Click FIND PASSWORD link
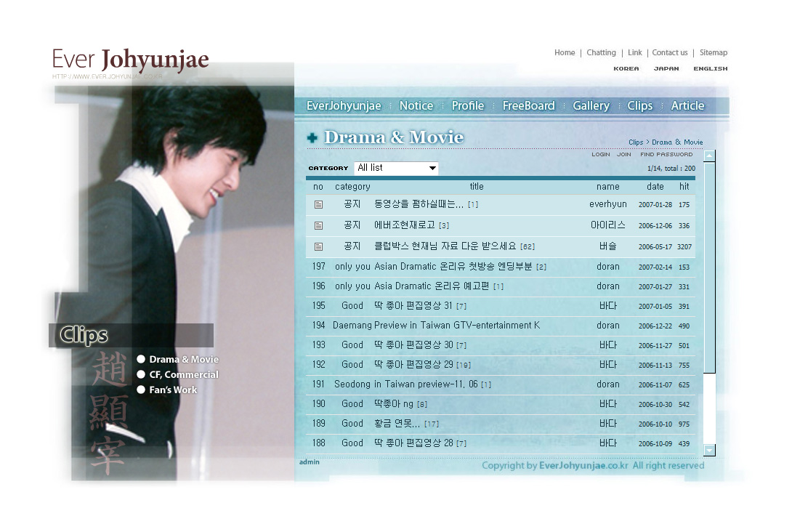The height and width of the screenshot is (532, 792). click(x=666, y=155)
